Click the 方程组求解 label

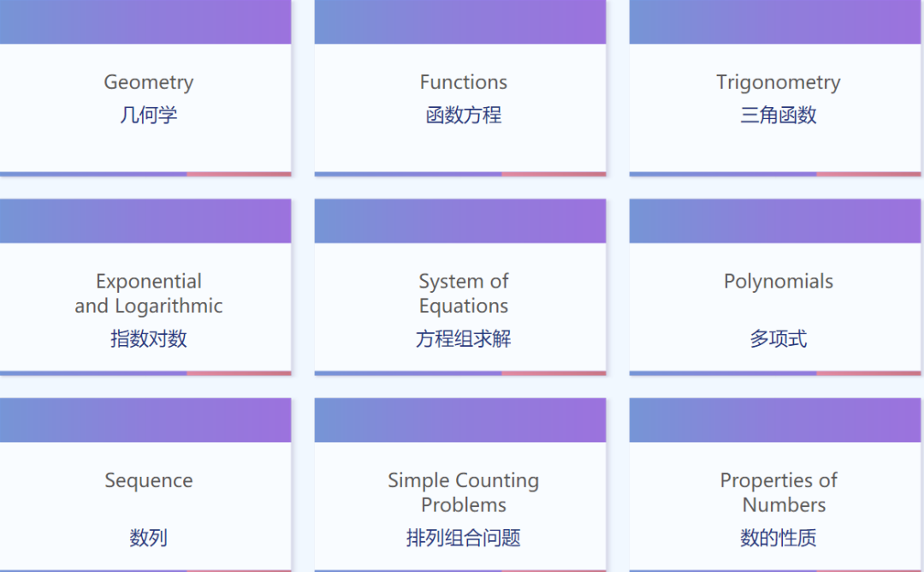pyautogui.click(x=463, y=339)
